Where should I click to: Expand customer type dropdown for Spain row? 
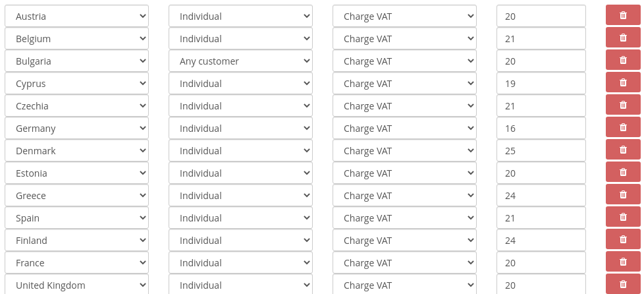click(x=240, y=218)
